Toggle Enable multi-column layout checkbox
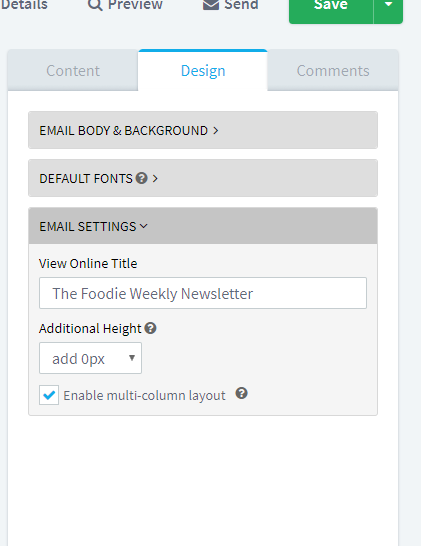 (x=49, y=395)
